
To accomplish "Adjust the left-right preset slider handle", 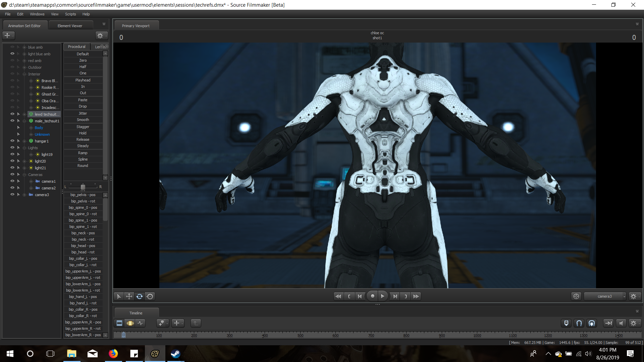I will 83,187.
